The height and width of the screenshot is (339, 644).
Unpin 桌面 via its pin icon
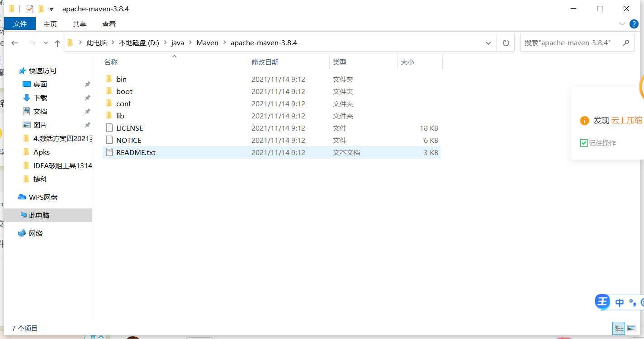87,85
